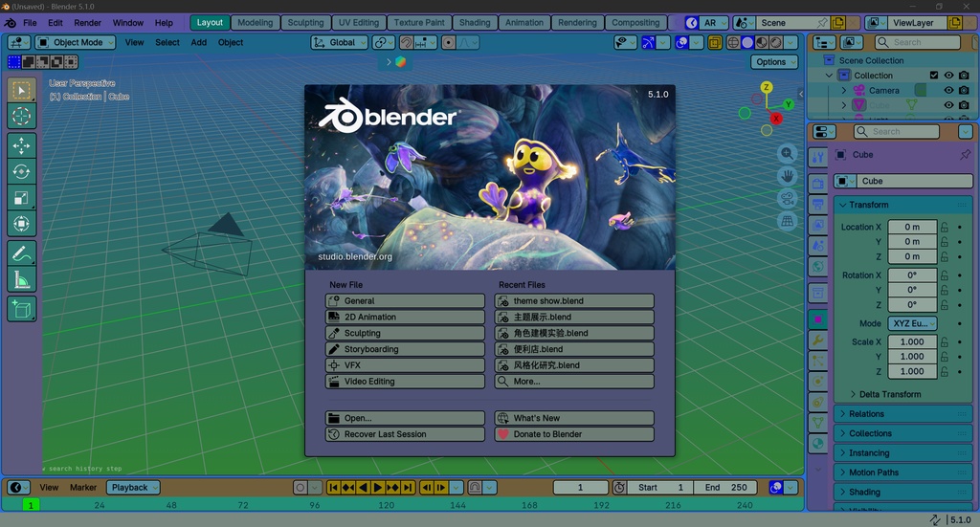Switch to Material Preview shading
Image resolution: width=980 pixels, height=527 pixels.
[x=761, y=42]
